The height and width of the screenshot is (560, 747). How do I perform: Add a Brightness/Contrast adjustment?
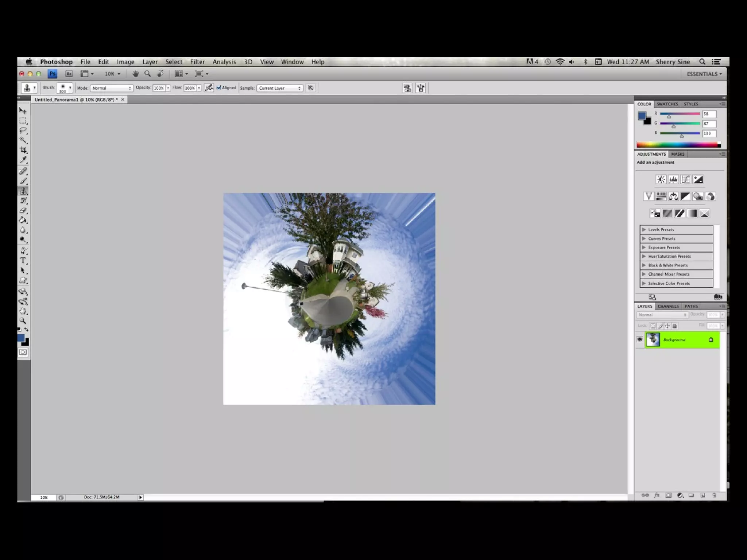coord(661,179)
